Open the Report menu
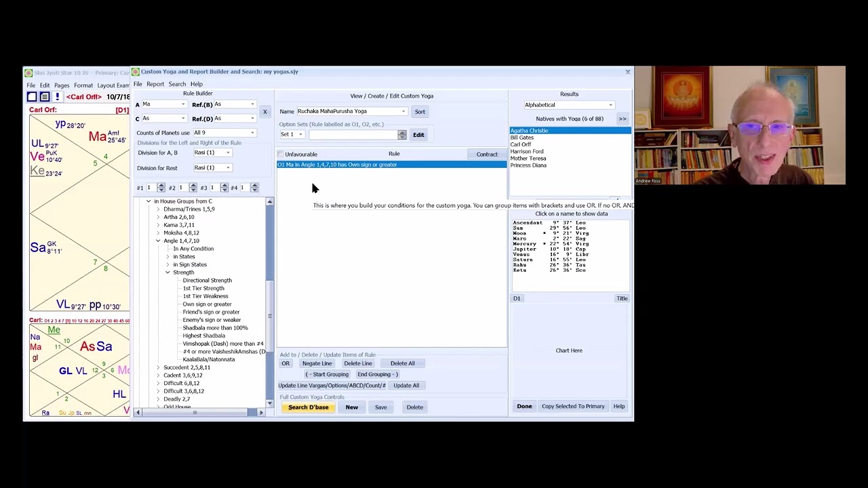The image size is (868, 488). tap(155, 84)
